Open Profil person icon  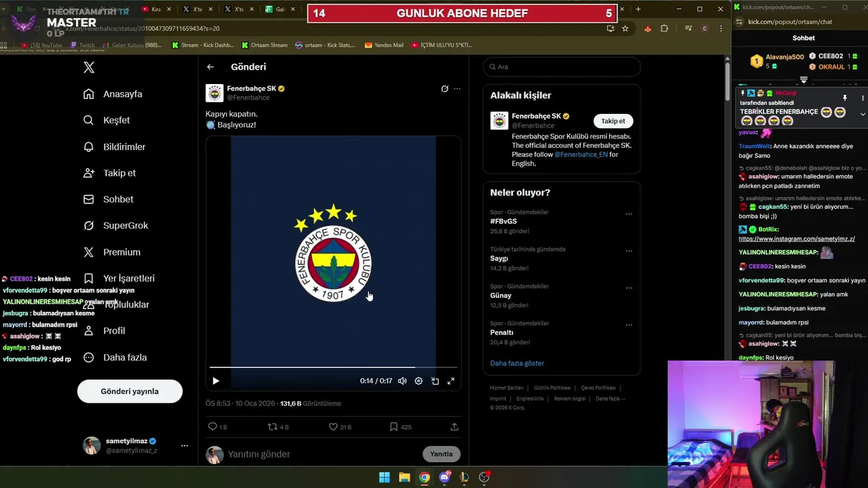click(x=89, y=331)
